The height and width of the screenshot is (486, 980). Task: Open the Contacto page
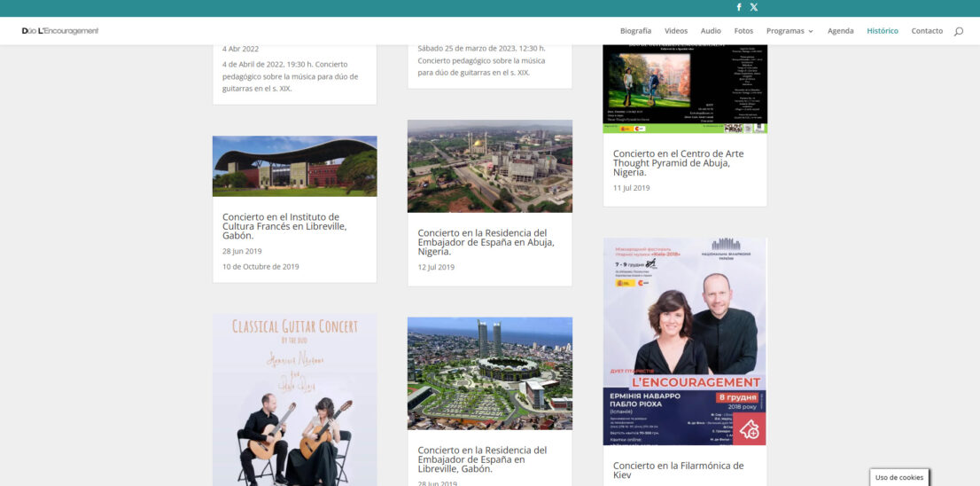927,31
